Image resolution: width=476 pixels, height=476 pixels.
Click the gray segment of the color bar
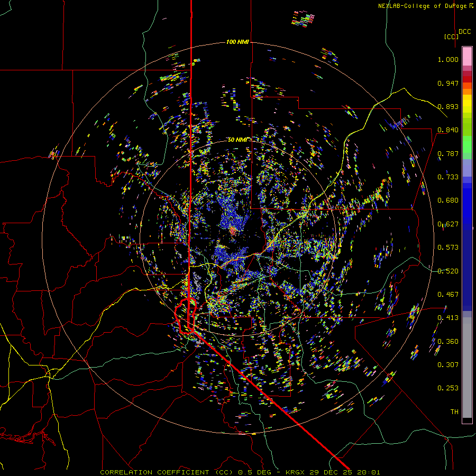[467, 368]
